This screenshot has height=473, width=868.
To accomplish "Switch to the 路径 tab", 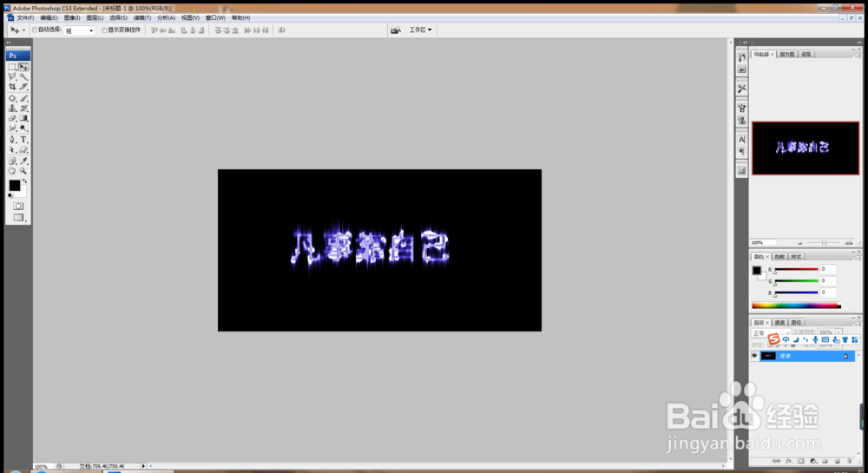I will click(x=796, y=323).
